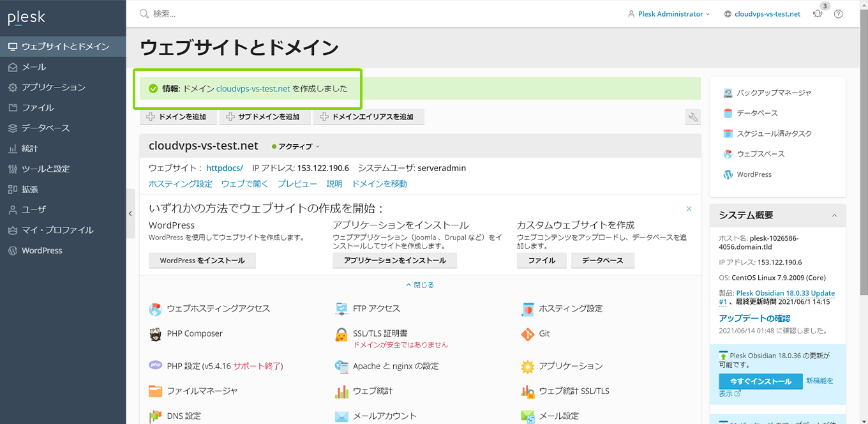Open the wrench settings icon beside domain buttons

692,117
